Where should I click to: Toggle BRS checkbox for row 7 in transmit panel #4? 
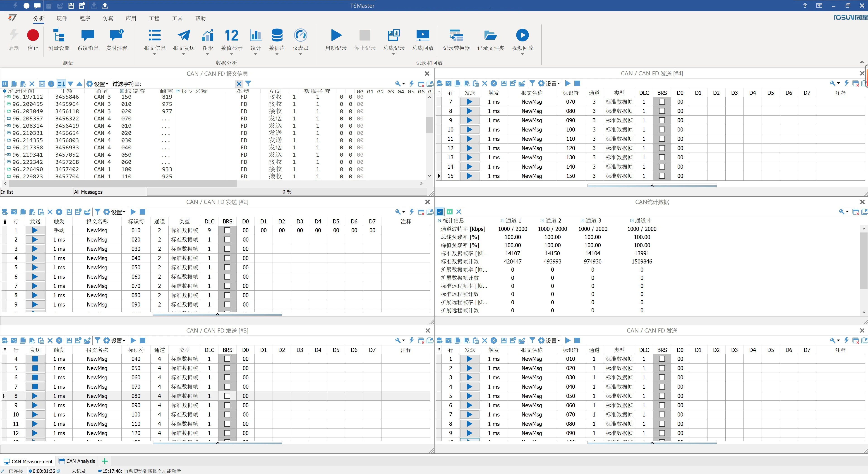(662, 101)
